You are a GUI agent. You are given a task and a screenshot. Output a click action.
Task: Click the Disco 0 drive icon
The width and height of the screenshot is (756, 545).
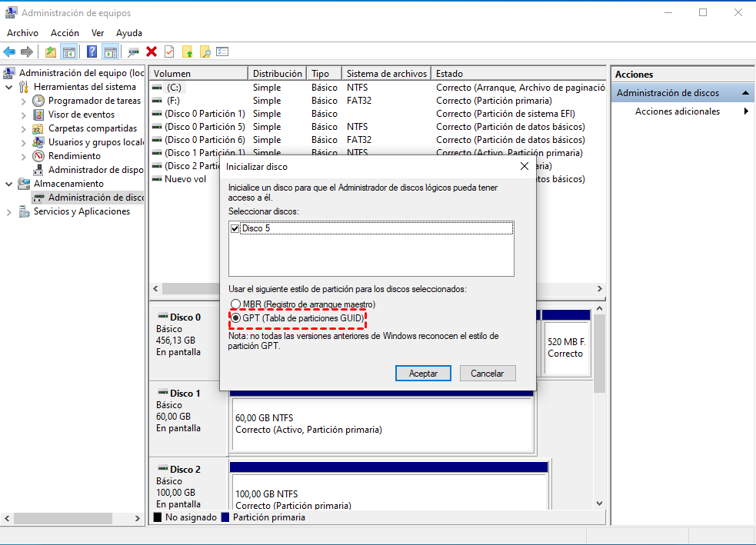coord(163,317)
